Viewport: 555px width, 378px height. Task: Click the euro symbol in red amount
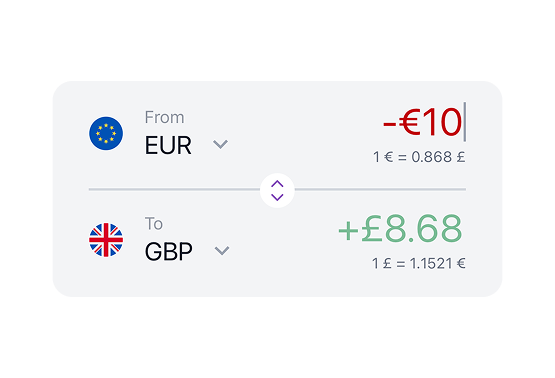point(410,122)
